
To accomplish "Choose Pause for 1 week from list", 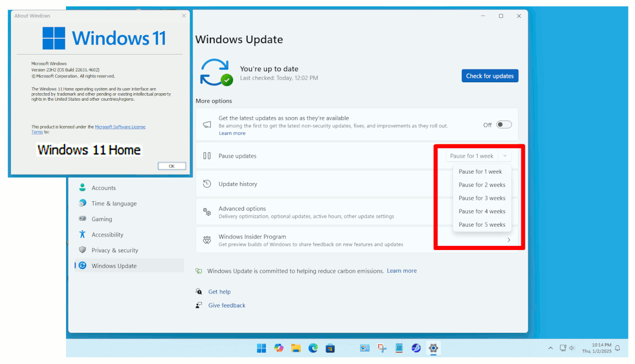I will click(480, 172).
